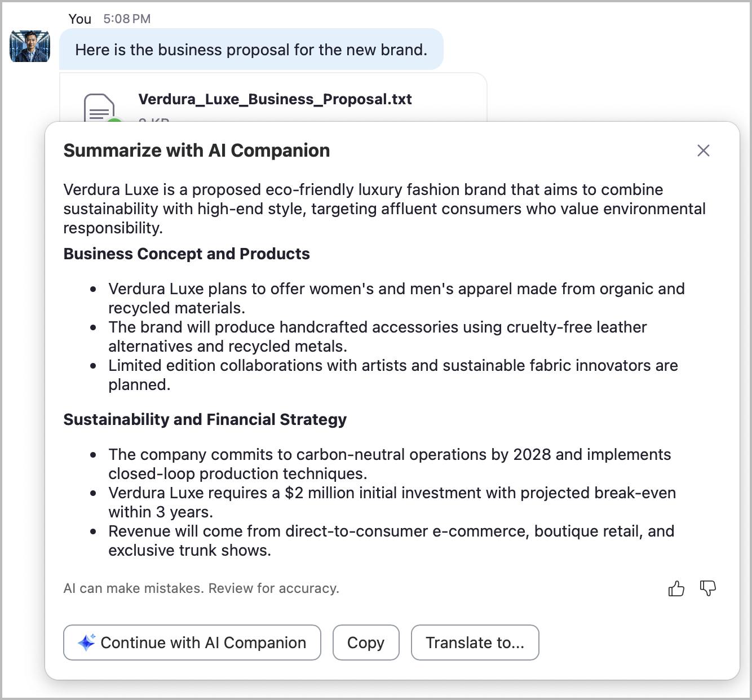Image resolution: width=752 pixels, height=700 pixels.
Task: Click the sender's profile avatar
Action: (x=30, y=46)
